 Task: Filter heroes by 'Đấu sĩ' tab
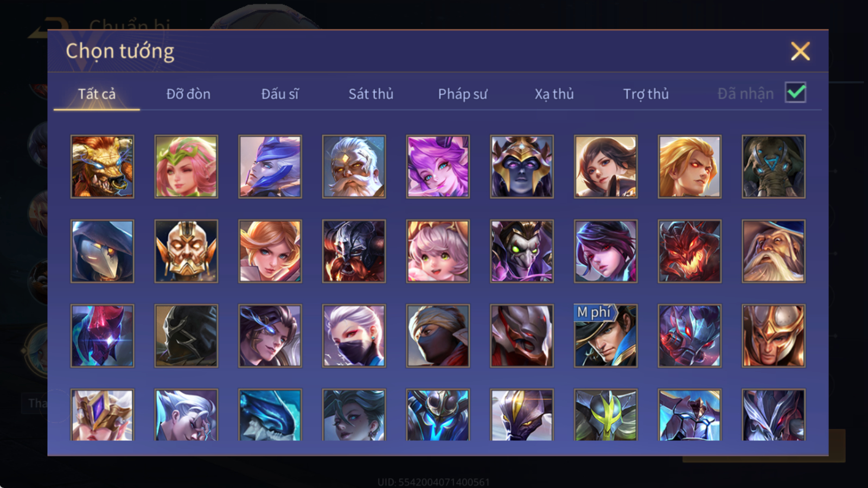279,94
